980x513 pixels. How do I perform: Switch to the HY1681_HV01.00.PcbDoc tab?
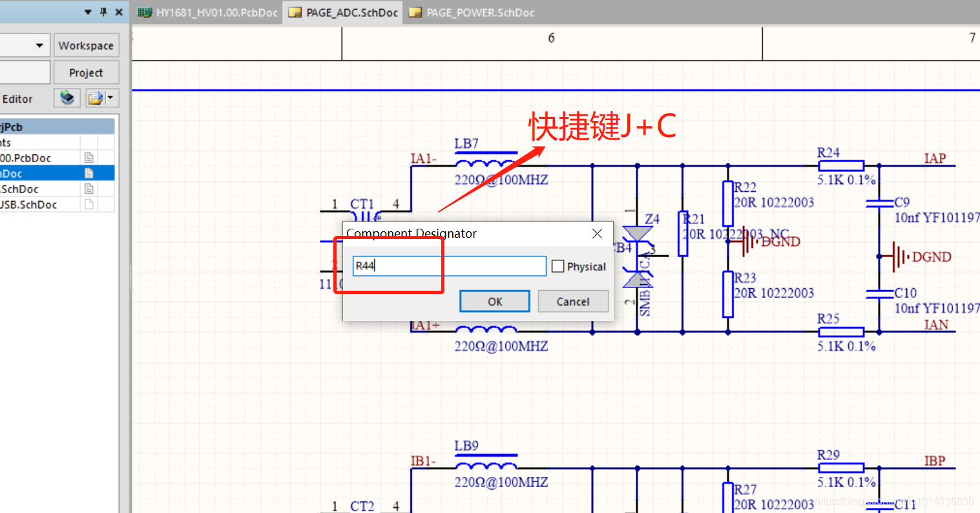tap(208, 12)
